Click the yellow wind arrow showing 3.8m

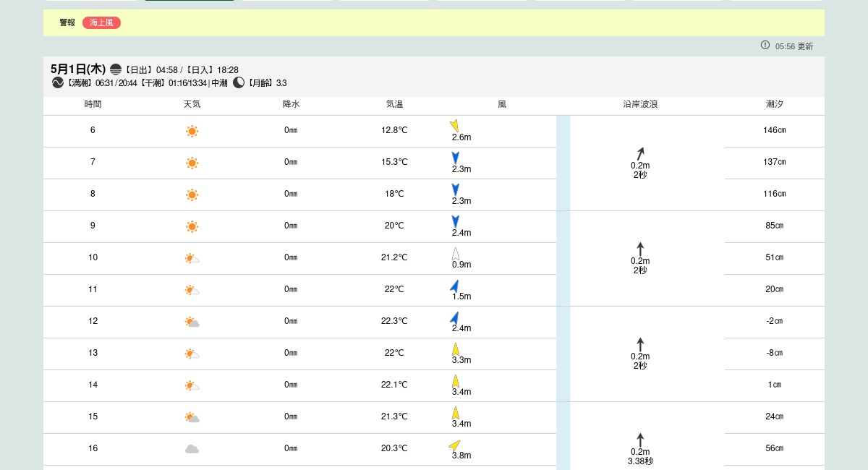click(x=455, y=445)
